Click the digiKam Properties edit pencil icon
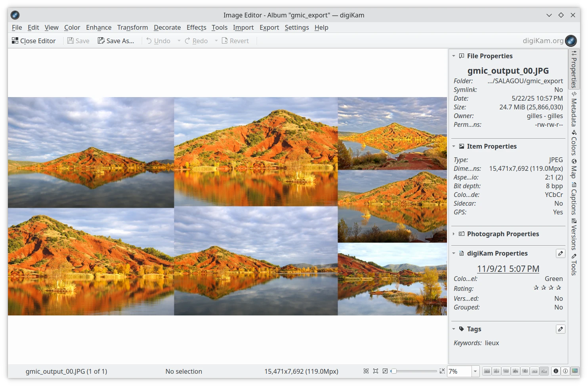Screen dimensions: 588x386 click(560, 254)
